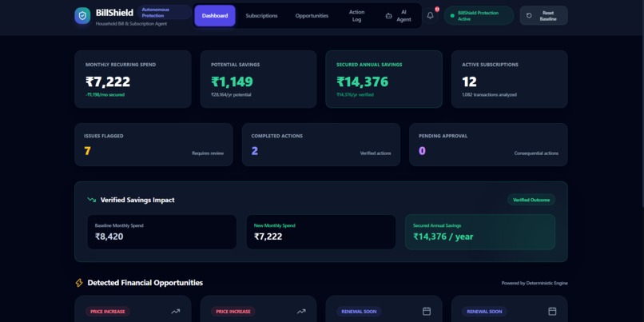Click '₹14,376/yr verified' text
Viewport: 644px width, 322px height.
[356, 95]
